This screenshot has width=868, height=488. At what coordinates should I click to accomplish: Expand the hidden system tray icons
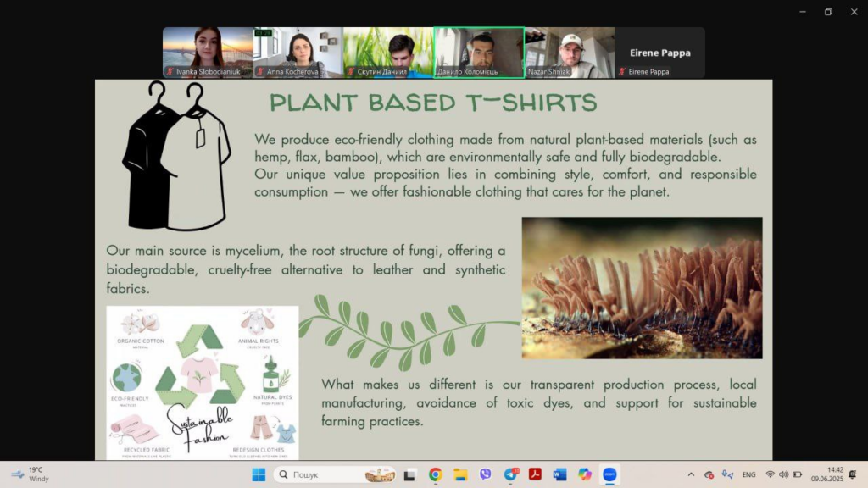point(691,474)
